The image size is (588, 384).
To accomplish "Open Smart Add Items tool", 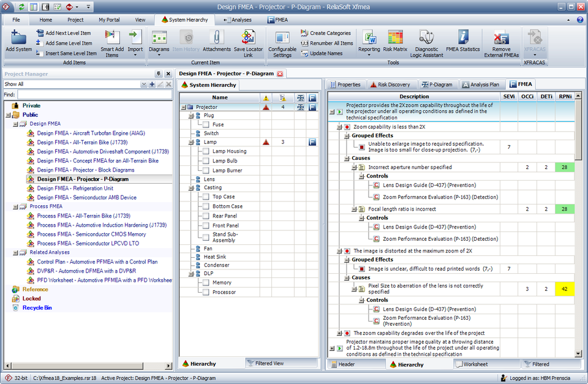I will 111,43.
